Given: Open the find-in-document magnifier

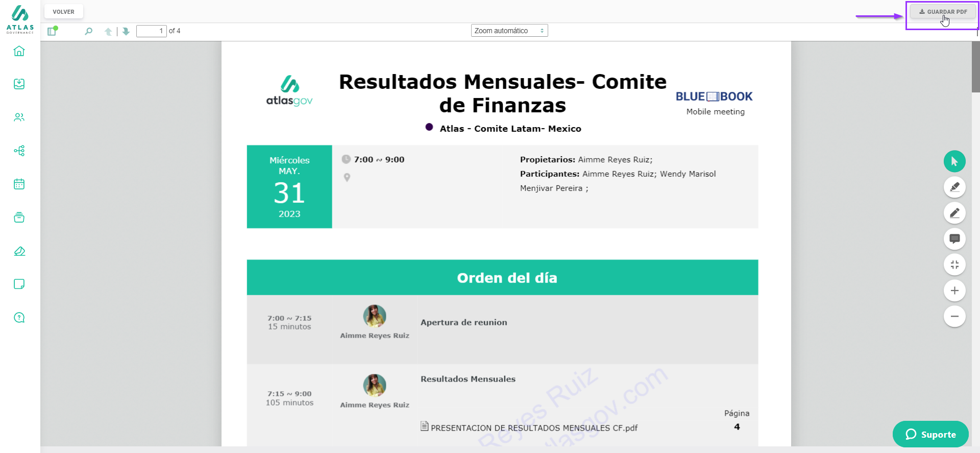Looking at the screenshot, I should tap(89, 31).
